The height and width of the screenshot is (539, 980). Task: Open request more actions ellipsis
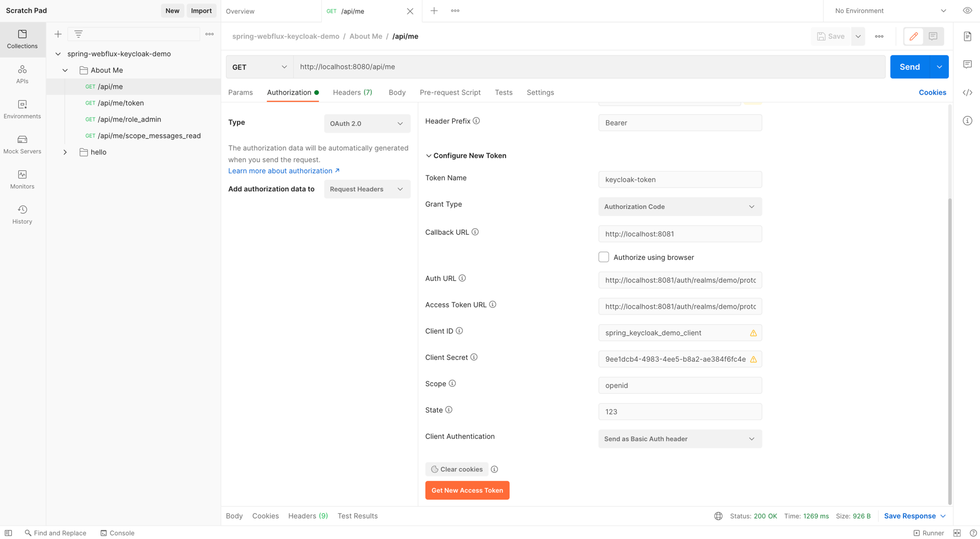pos(879,36)
